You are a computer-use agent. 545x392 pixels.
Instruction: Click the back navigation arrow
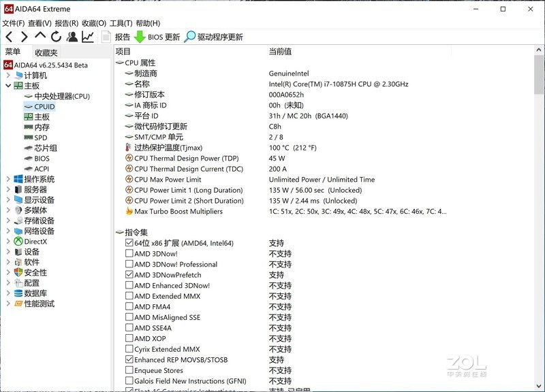(8, 37)
